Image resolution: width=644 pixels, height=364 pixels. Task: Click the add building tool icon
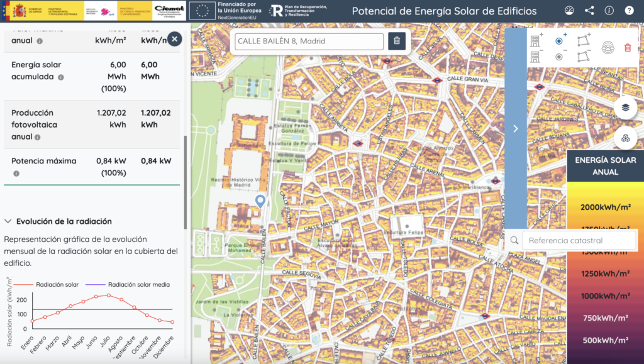pos(536,40)
